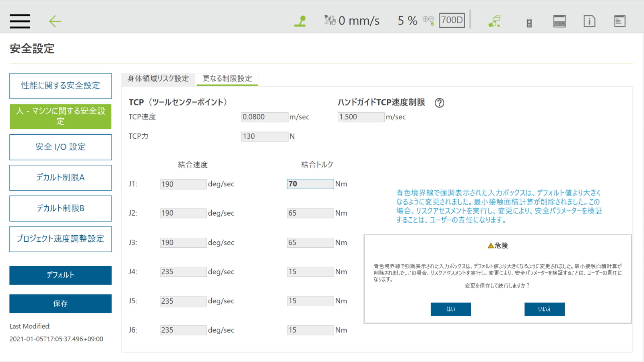Click the 保存 button
Image resolution: width=644 pixels, height=362 pixels.
click(x=60, y=304)
